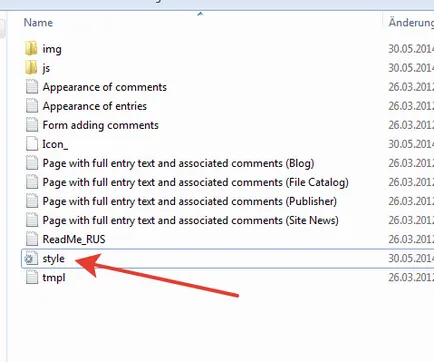Select the 'img' folder name
The image size is (434, 362).
(52, 49)
